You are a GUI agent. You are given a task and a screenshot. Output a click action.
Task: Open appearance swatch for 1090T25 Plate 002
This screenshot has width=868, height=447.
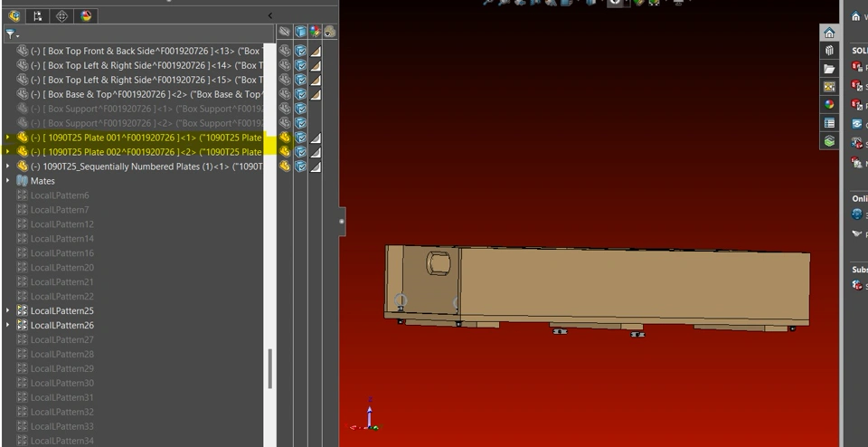click(x=315, y=152)
